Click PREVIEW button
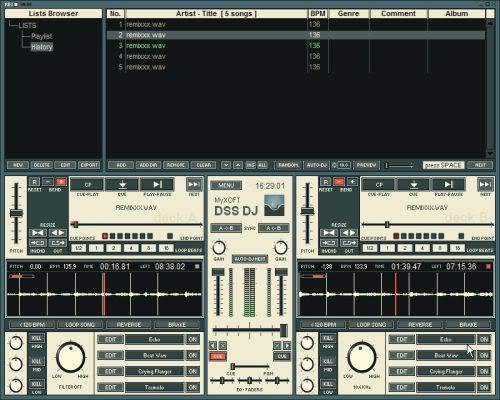This screenshot has height=400, width=500. tap(366, 165)
